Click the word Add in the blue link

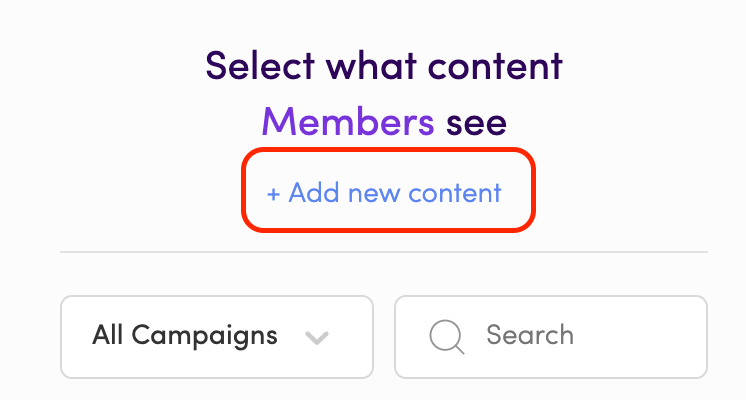pyautogui.click(x=314, y=193)
